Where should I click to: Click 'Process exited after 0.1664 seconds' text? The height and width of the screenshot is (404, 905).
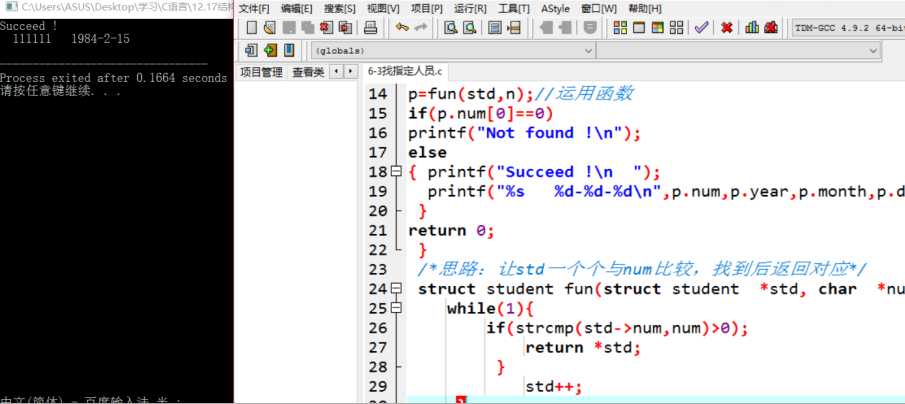pos(114,78)
